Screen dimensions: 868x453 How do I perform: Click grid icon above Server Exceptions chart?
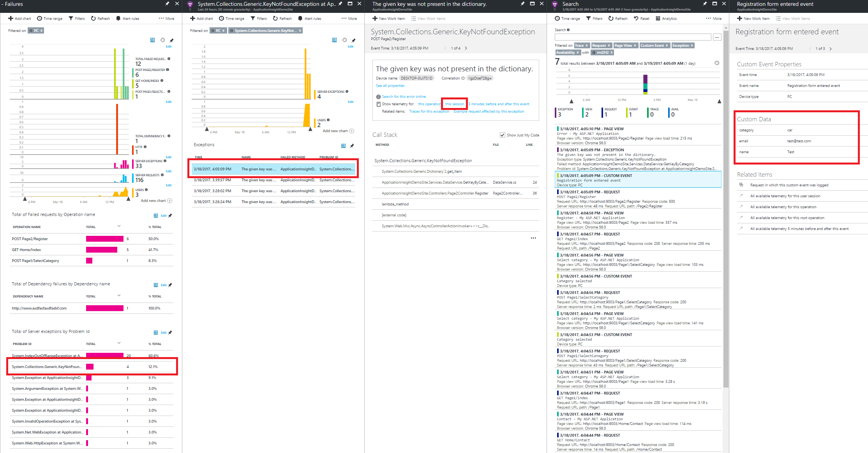click(x=334, y=40)
